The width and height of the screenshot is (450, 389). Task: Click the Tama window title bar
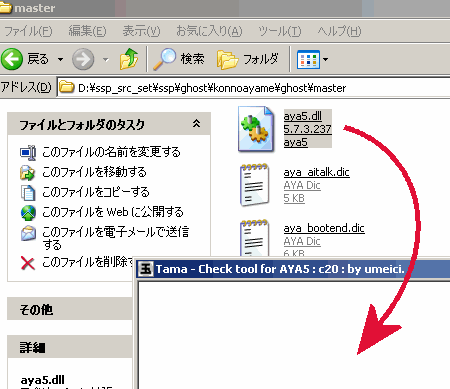tap(293, 269)
